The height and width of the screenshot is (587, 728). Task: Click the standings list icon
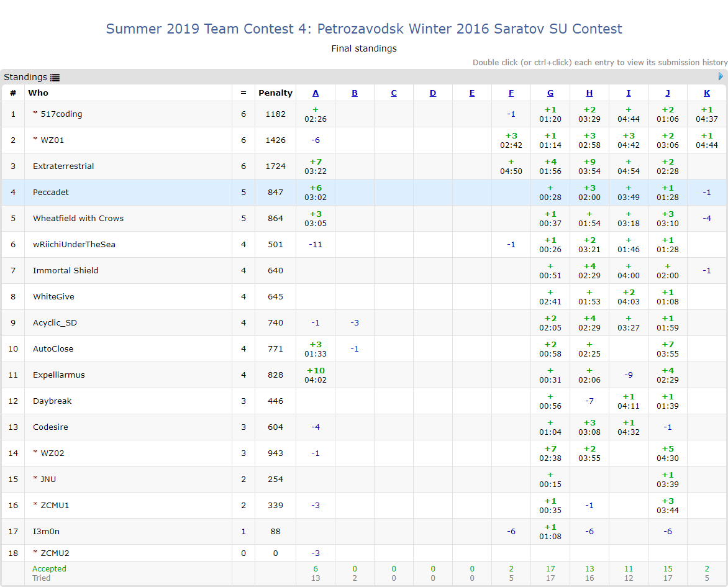click(x=55, y=78)
